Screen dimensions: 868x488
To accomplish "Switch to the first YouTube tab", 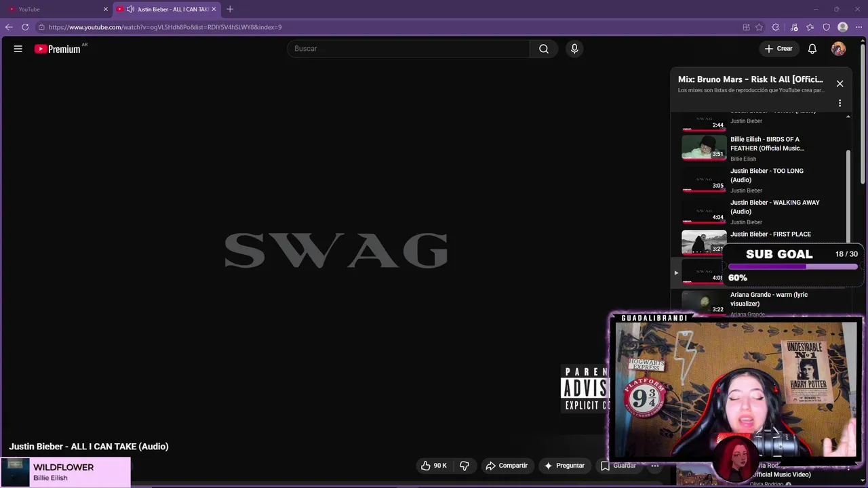I will click(x=58, y=9).
